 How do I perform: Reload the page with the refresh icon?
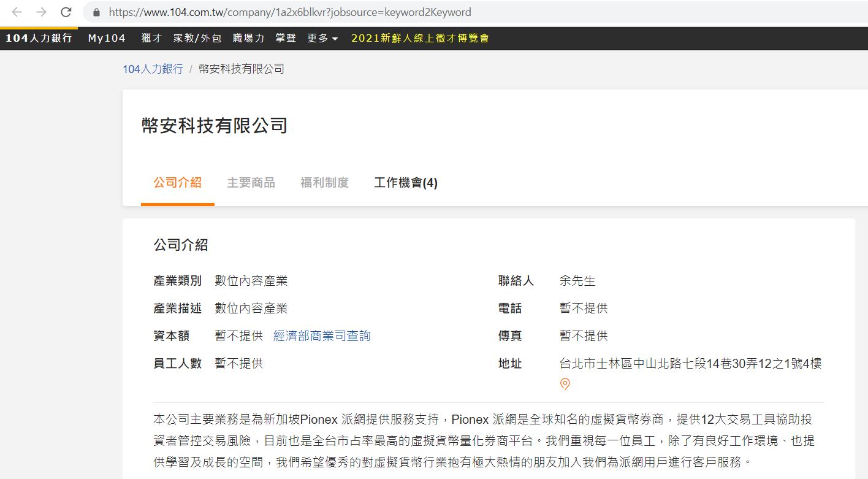66,12
